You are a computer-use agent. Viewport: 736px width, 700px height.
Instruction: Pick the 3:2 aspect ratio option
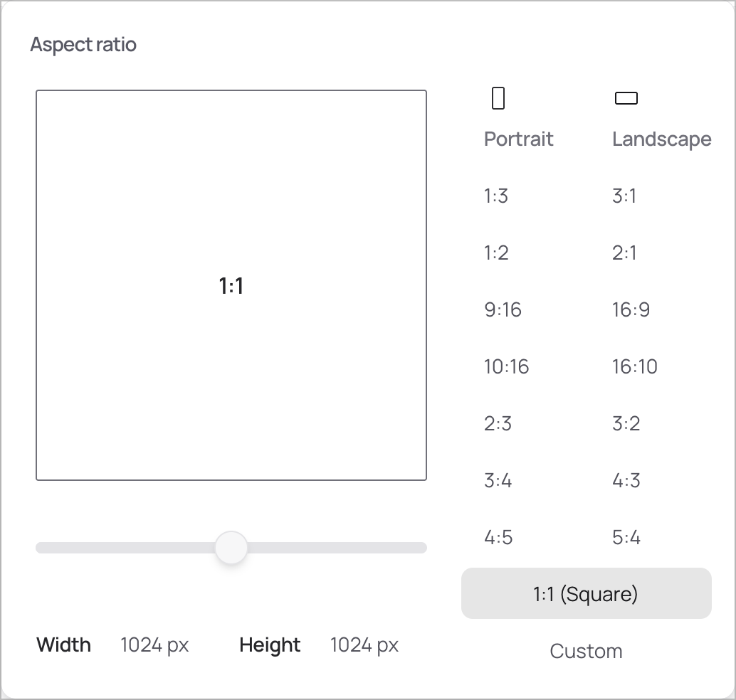[626, 423]
